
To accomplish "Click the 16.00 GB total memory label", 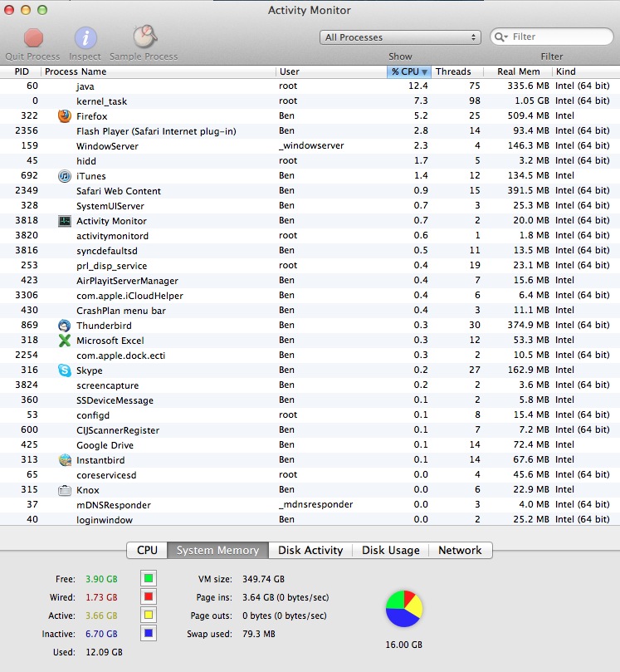I will (x=403, y=645).
